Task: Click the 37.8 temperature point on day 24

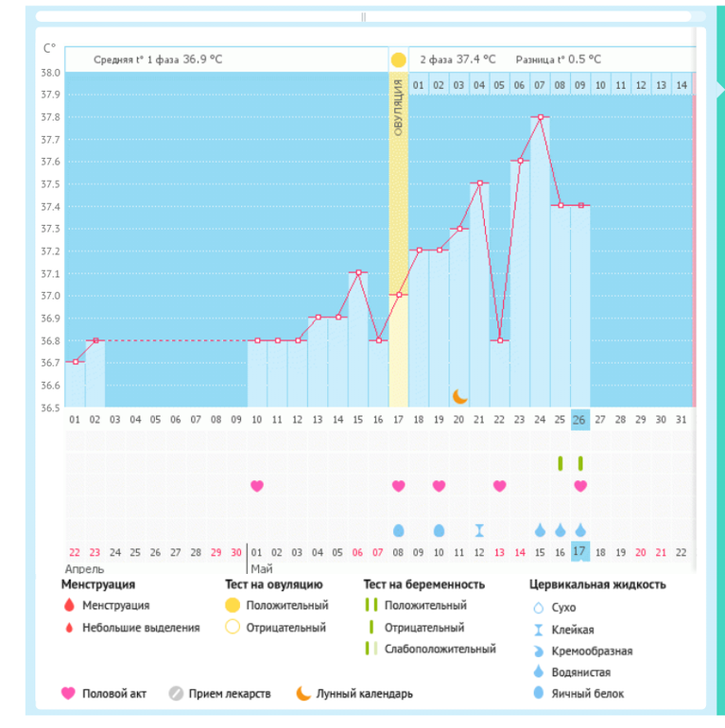Action: (540, 117)
